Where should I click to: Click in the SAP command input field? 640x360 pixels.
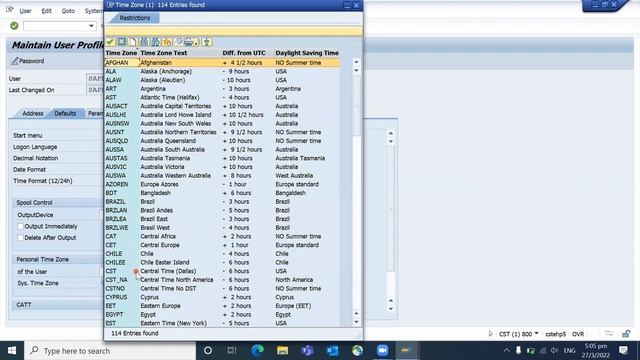(x=55, y=26)
